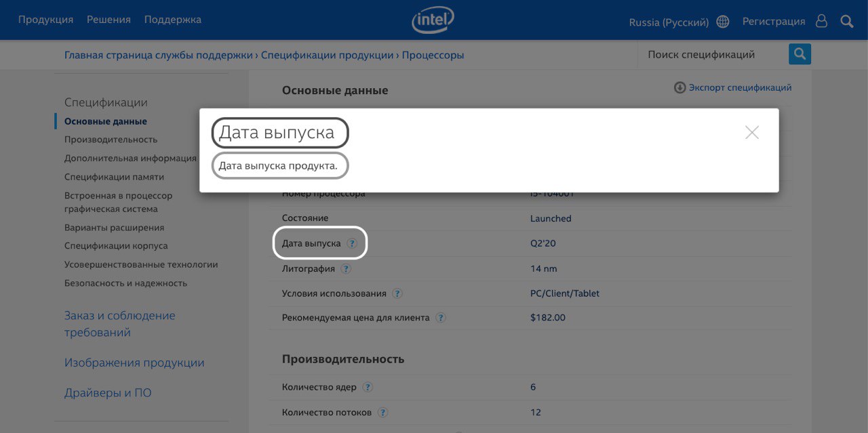Click the Производительность section heading
Image resolution: width=868 pixels, height=433 pixels.
(x=343, y=359)
